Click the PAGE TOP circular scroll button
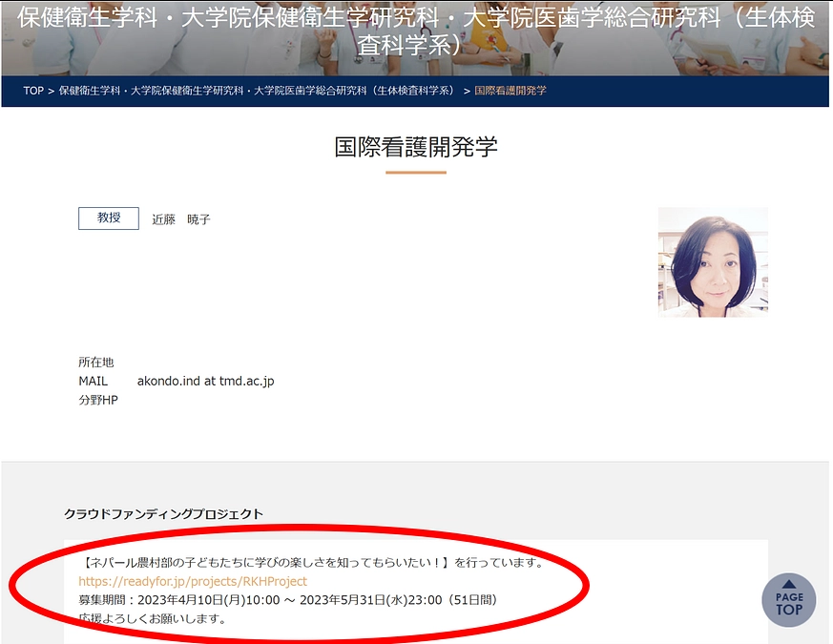The height and width of the screenshot is (644, 833). (788, 600)
